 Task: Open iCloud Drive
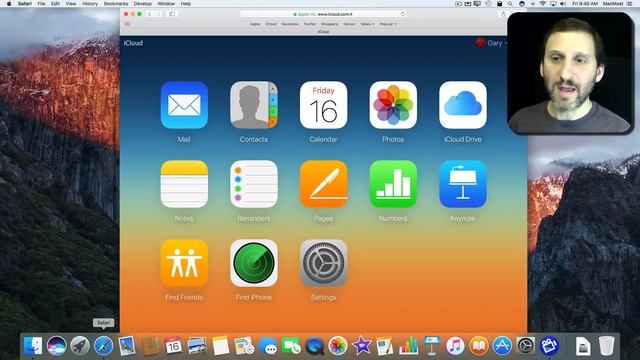[x=463, y=105]
